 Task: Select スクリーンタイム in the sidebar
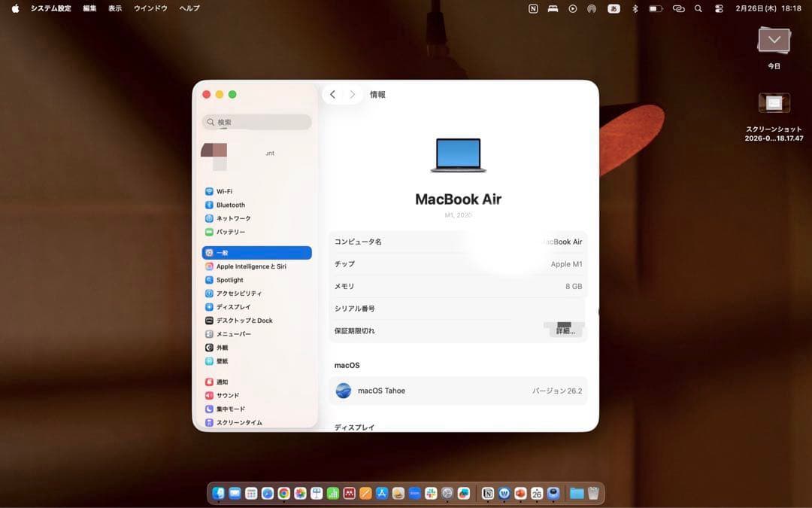(257, 422)
